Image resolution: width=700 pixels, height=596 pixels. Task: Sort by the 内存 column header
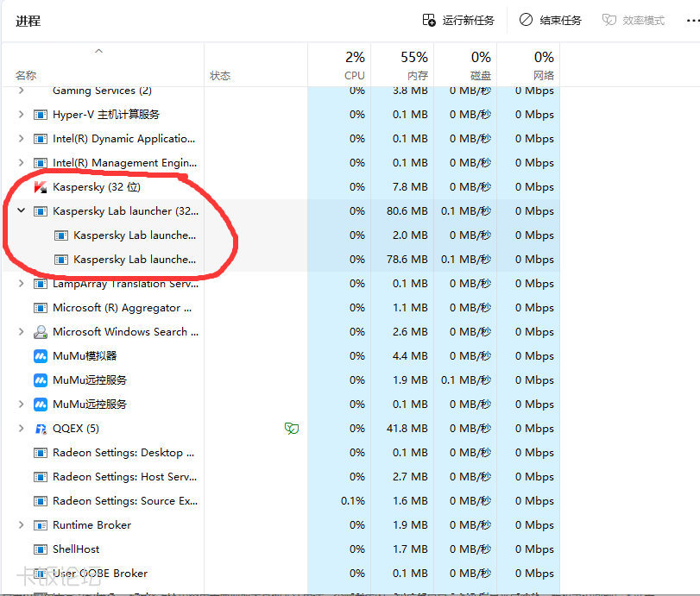click(402, 65)
